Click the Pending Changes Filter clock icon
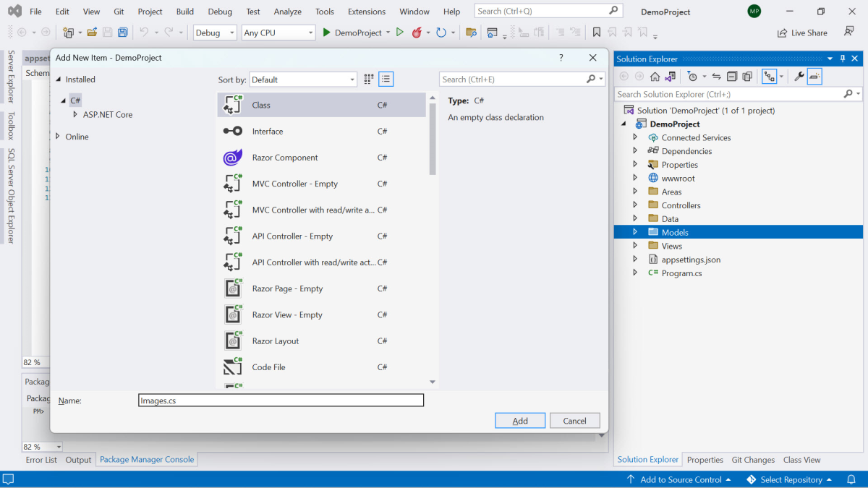This screenshot has height=488, width=868. tap(693, 77)
